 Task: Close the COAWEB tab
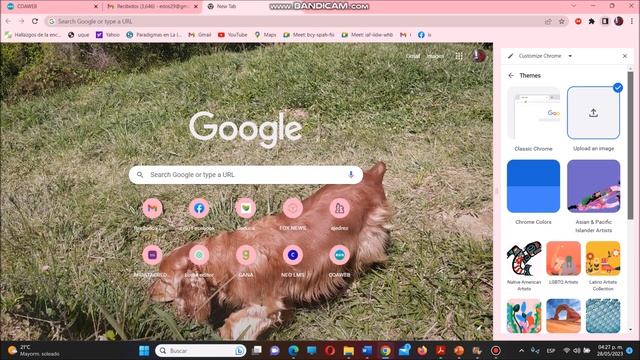click(96, 7)
